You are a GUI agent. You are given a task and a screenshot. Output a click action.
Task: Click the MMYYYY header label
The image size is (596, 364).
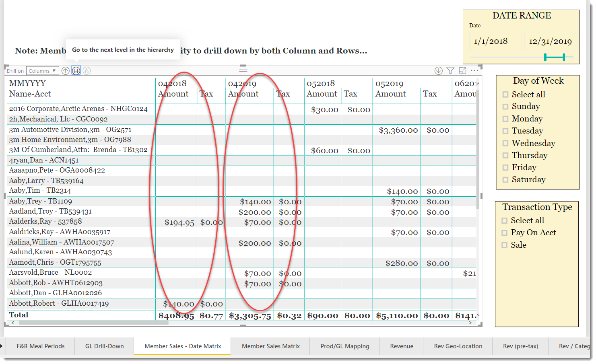pos(27,83)
